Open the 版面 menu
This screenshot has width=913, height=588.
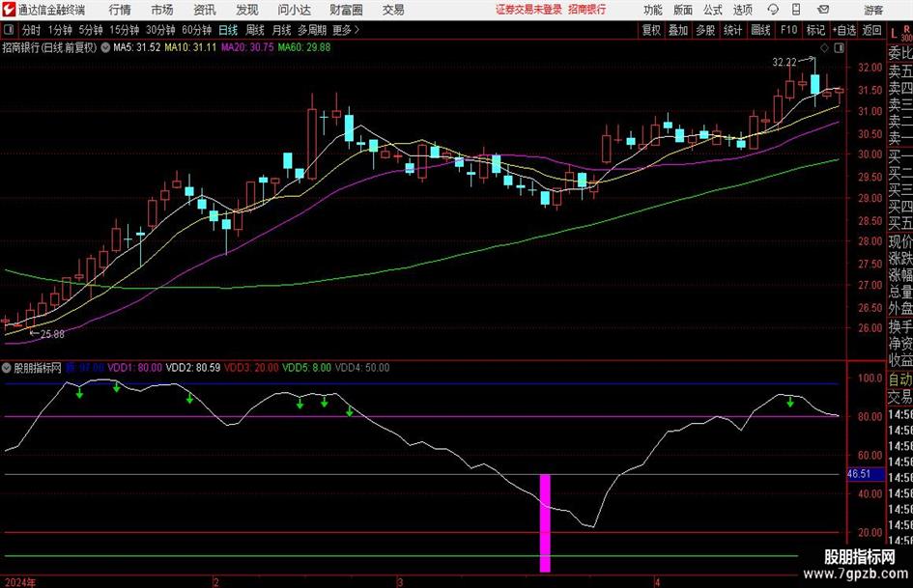click(x=682, y=10)
